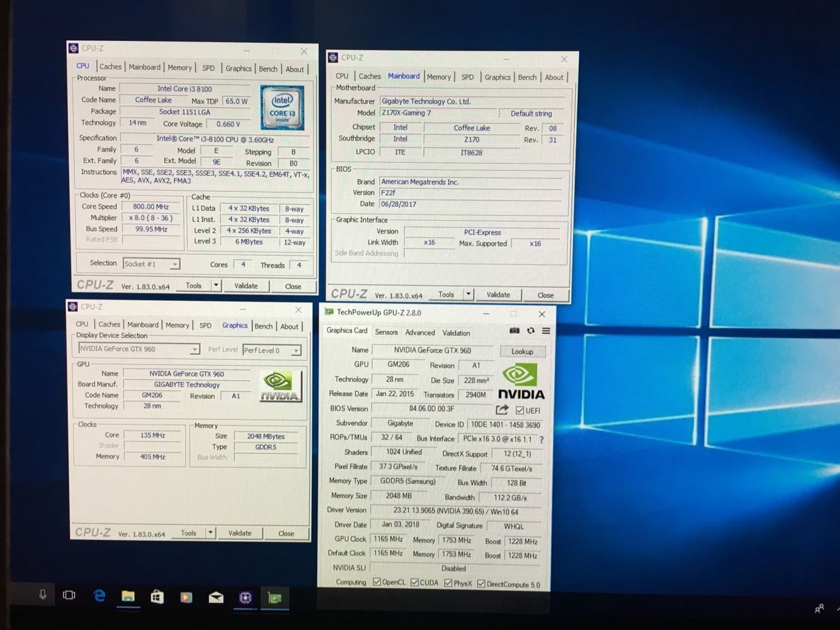Open the Advanced tab in GPU-Z
The image size is (840, 630).
click(420, 332)
